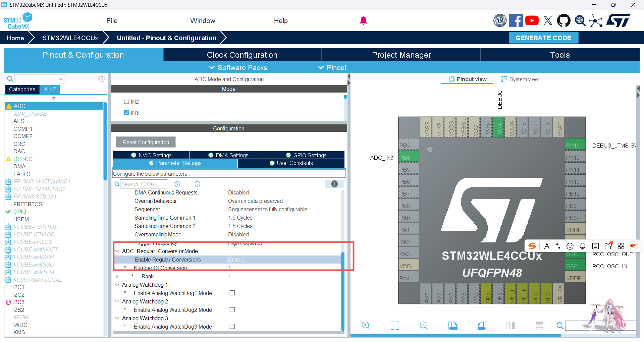Select the PB4 pin on the chip
The width and height of the screenshot is (644, 342).
point(409,158)
